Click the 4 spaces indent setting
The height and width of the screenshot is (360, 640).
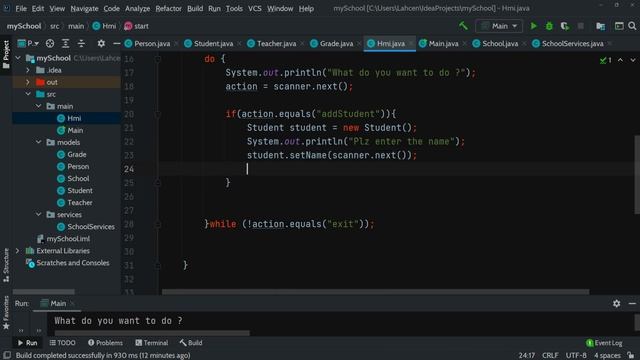[607, 356]
